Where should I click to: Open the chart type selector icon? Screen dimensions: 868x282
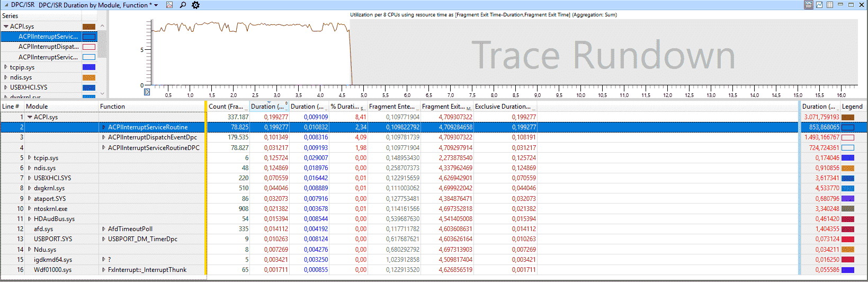pyautogui.click(x=169, y=5)
